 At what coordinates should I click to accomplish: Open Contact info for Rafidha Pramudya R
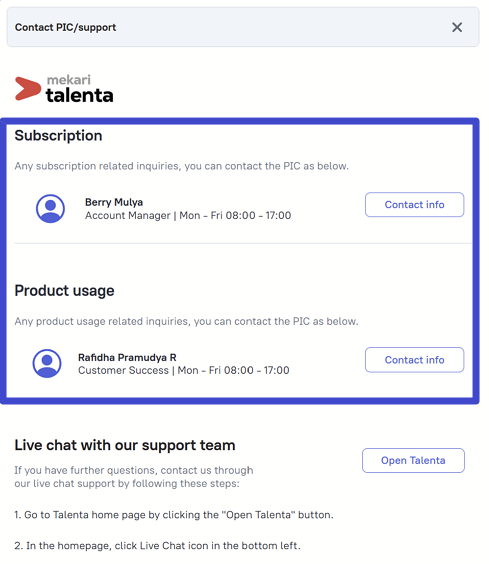click(415, 360)
